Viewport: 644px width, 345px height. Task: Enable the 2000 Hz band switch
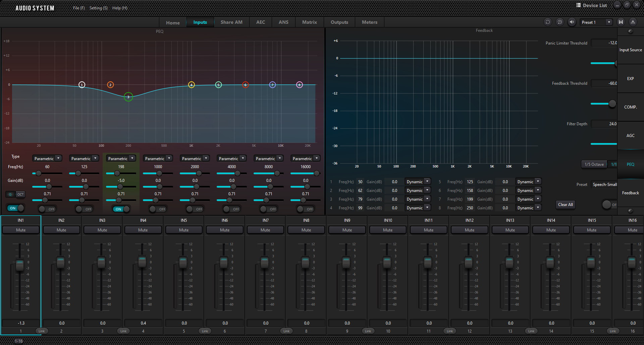point(195,209)
